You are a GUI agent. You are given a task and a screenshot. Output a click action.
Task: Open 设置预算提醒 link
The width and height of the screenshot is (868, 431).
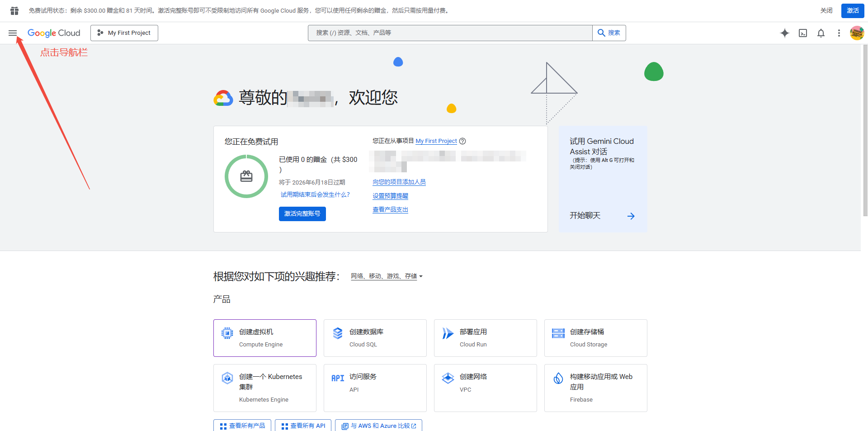pyautogui.click(x=390, y=196)
